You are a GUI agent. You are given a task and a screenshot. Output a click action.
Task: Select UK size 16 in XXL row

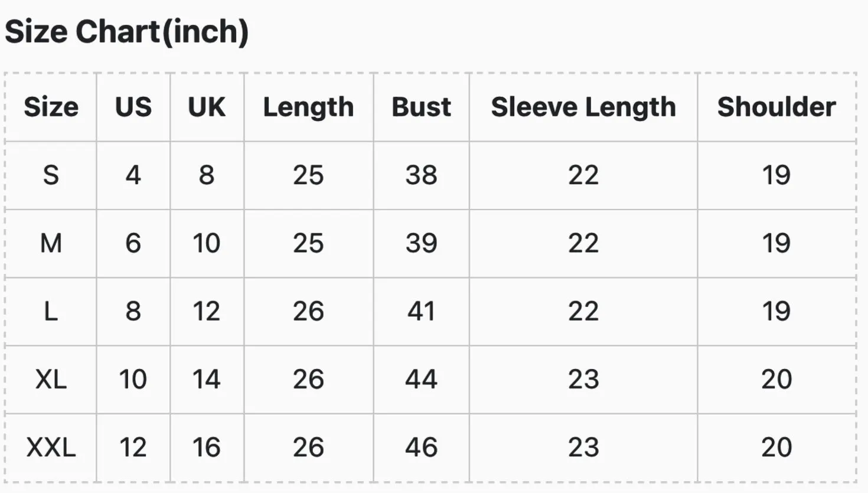point(207,447)
